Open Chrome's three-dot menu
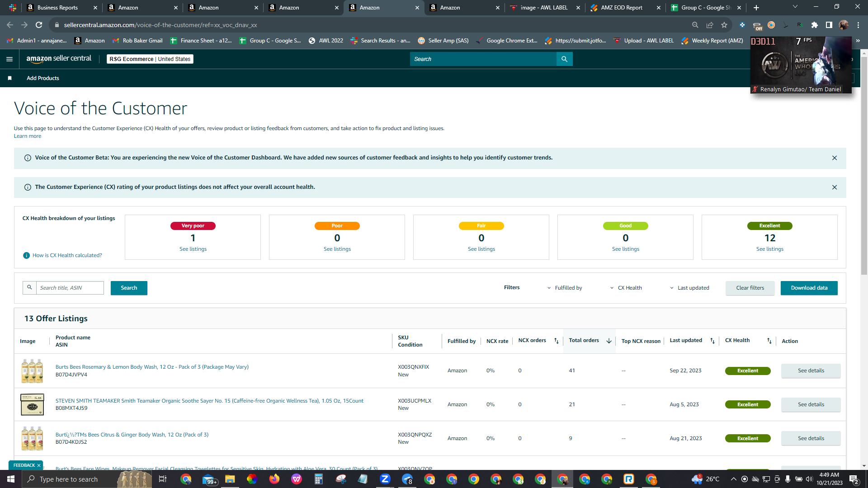Viewport: 868px width, 488px height. [858, 25]
